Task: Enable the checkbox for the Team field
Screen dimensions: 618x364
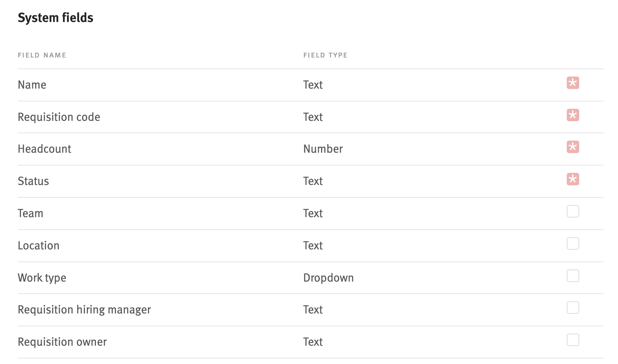Action: coord(573,211)
